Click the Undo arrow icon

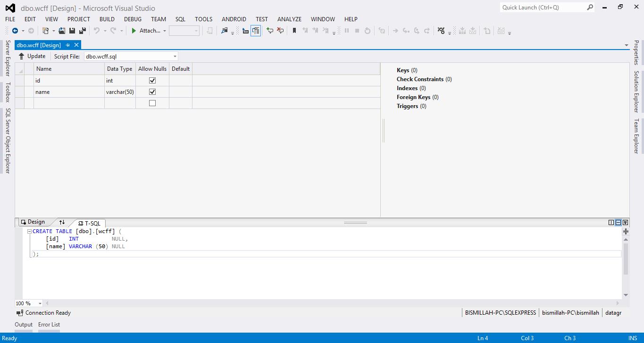pyautogui.click(x=96, y=31)
